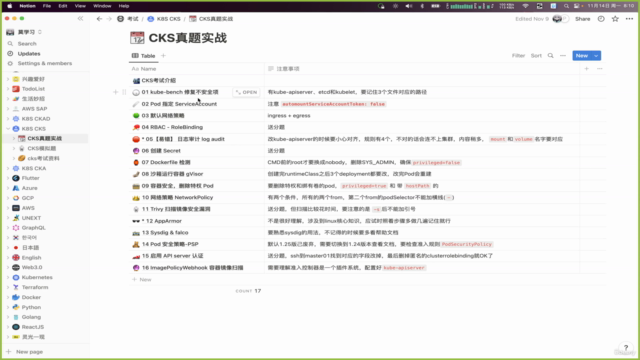640x360 pixels.
Task: Click the blue New button
Action: (582, 56)
